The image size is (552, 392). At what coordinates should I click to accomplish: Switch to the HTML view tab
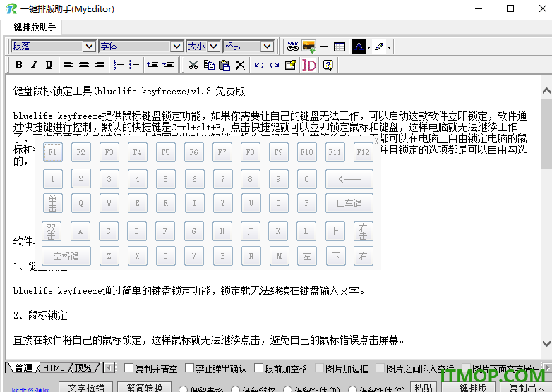pos(54,368)
